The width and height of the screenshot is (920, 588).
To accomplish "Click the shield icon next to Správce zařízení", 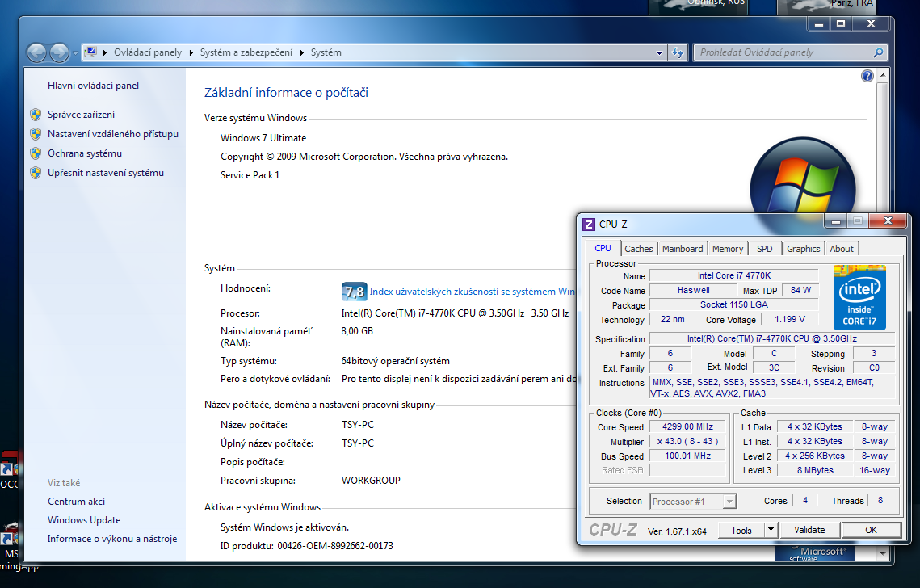I will [x=36, y=115].
